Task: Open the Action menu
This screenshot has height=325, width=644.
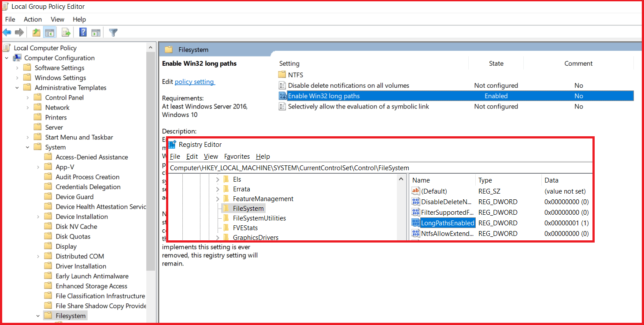Action: [33, 19]
